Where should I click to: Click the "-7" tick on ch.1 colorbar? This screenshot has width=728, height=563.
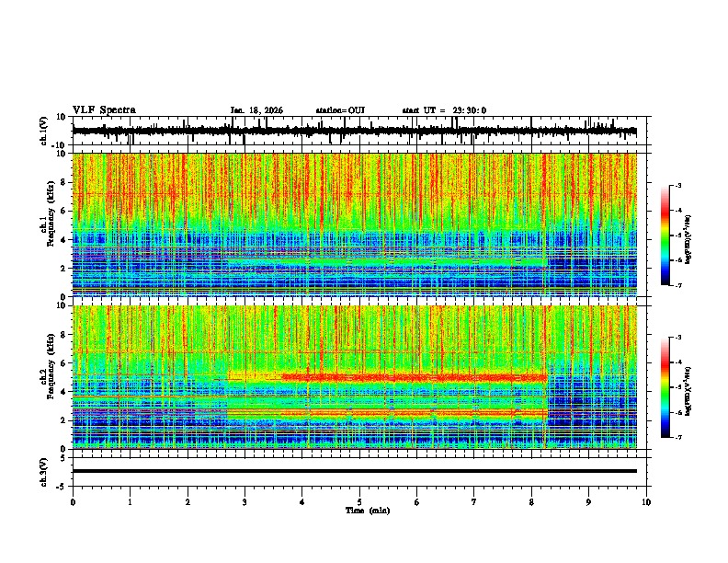click(x=678, y=285)
